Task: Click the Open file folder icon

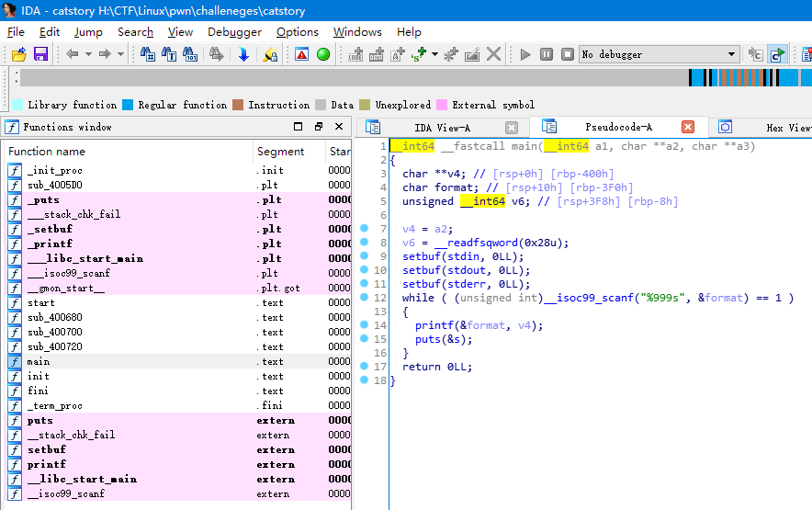Action: tap(19, 54)
